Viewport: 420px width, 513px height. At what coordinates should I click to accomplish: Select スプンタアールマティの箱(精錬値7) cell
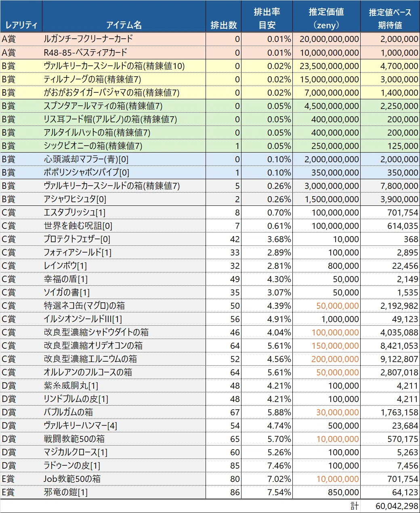tap(124, 106)
